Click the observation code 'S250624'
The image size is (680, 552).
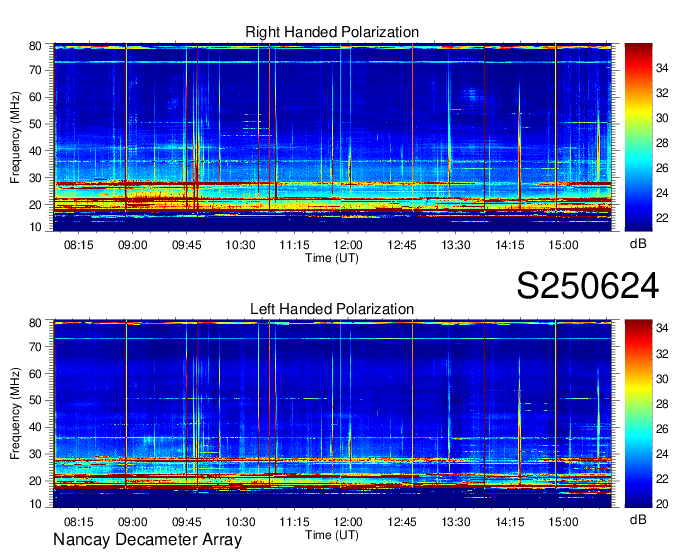tap(588, 286)
